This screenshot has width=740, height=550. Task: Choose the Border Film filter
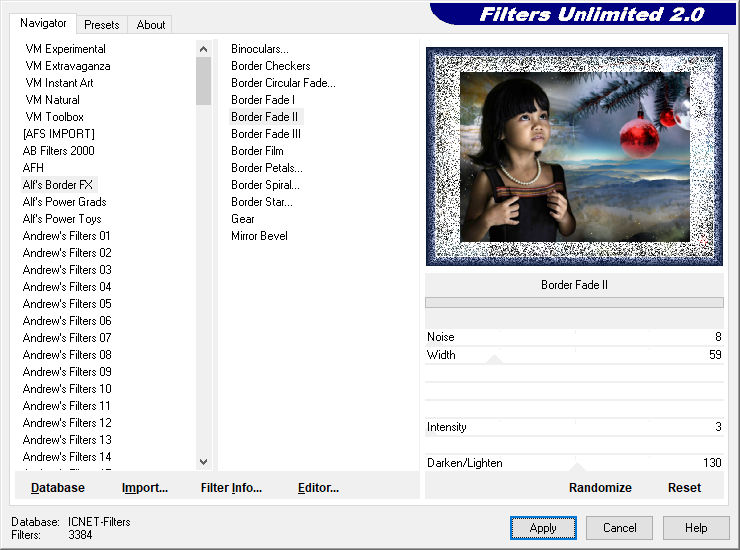pyautogui.click(x=258, y=151)
